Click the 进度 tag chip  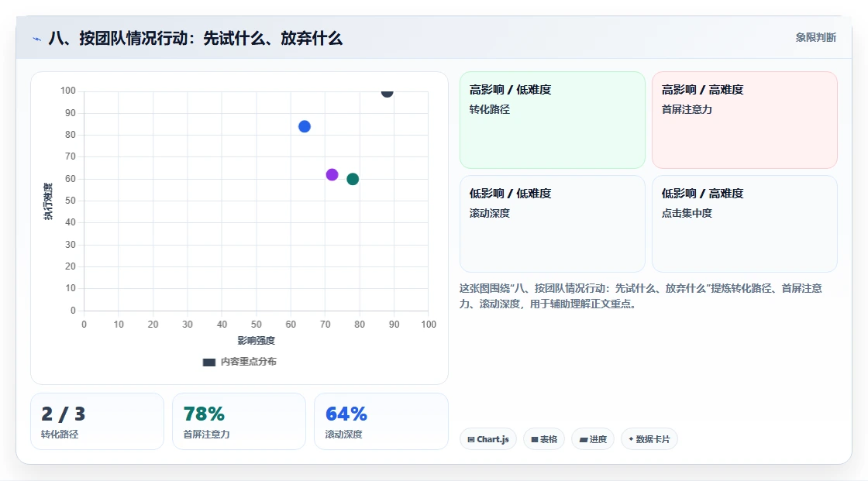pos(593,439)
